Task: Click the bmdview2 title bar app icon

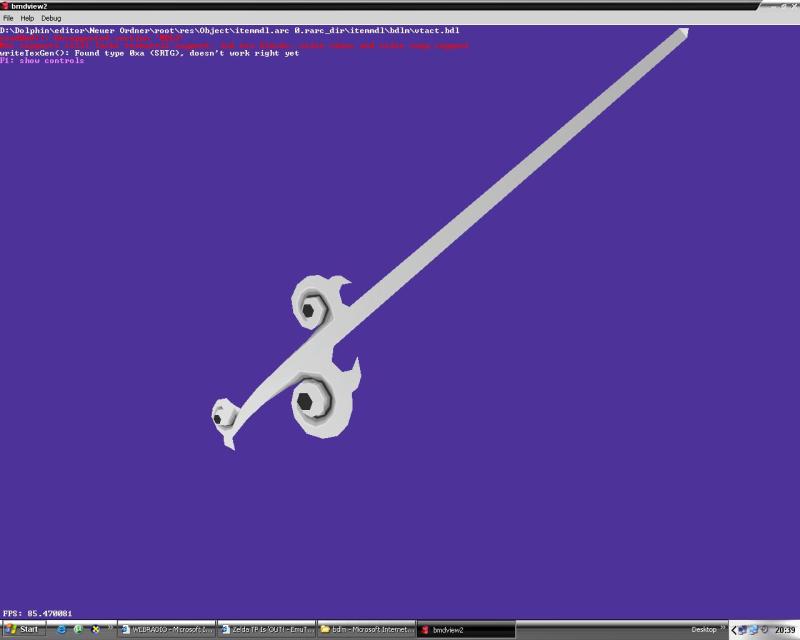Action: (x=5, y=6)
